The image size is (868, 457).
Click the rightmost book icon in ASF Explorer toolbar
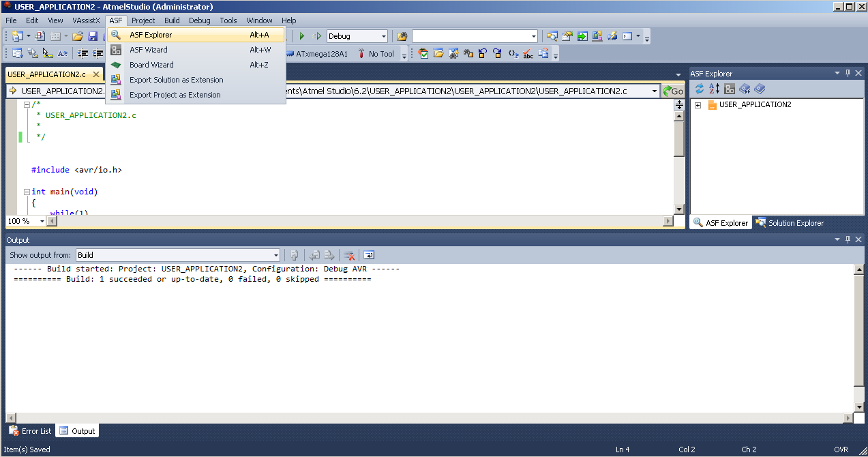click(760, 89)
